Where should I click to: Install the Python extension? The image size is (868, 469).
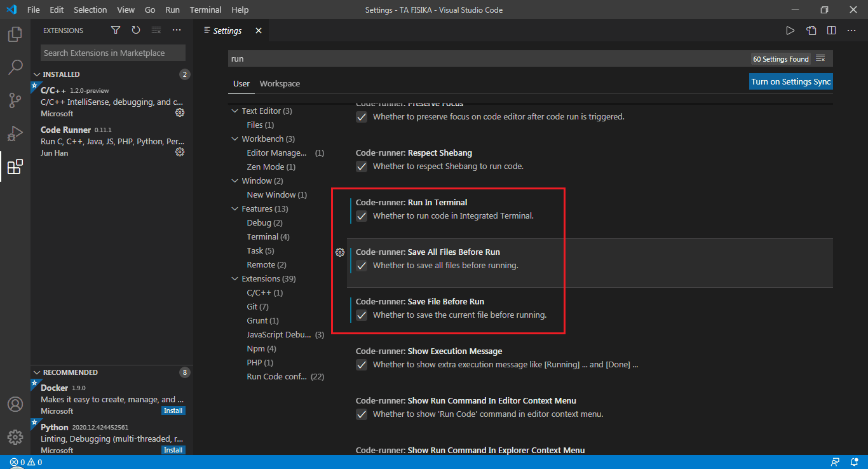(x=173, y=450)
